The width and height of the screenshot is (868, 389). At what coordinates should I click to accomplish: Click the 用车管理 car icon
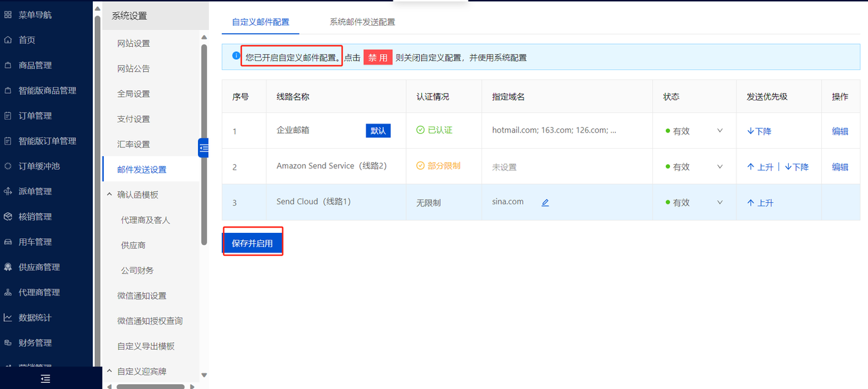tap(8, 242)
